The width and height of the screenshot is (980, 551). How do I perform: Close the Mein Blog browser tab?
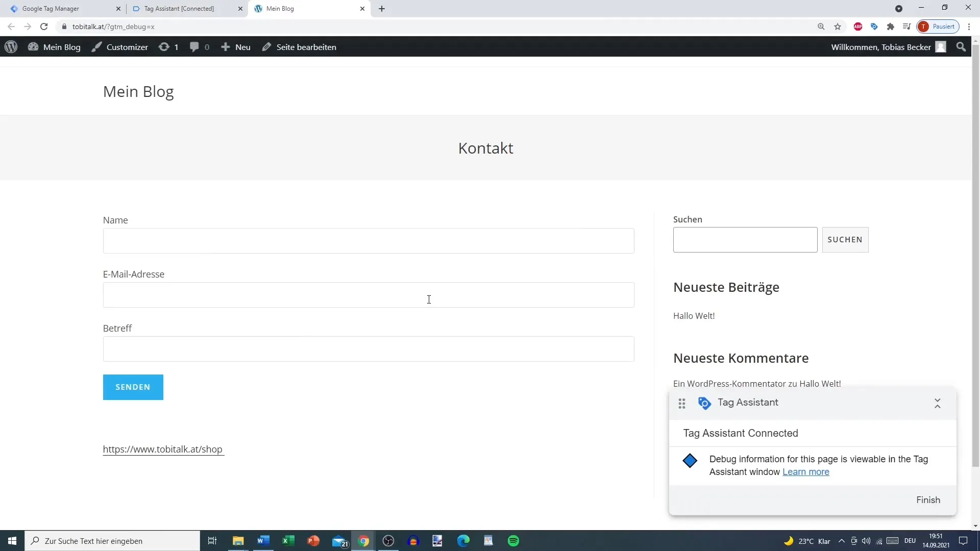[x=362, y=9]
